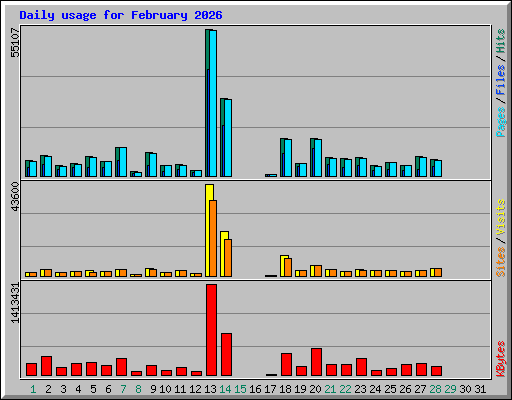Viewport: 512px width, 400px height.
Task: Click the red KBytes bar for day 14
Action: click(226, 354)
